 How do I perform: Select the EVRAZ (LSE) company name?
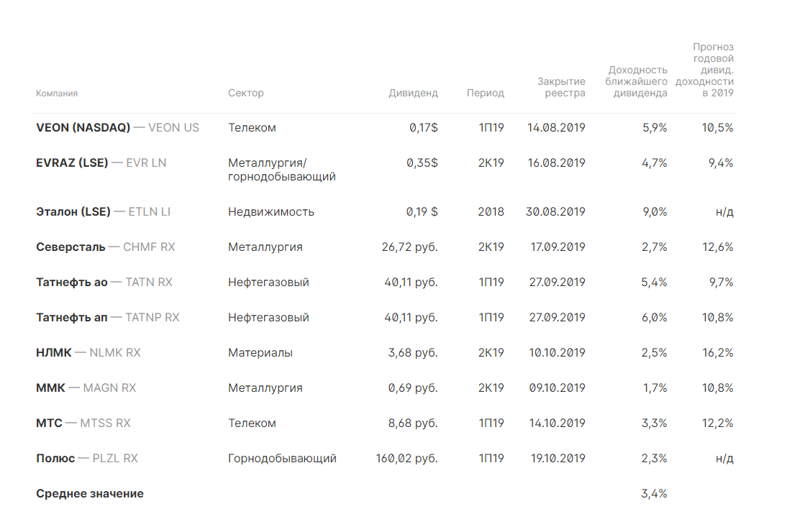(x=72, y=162)
